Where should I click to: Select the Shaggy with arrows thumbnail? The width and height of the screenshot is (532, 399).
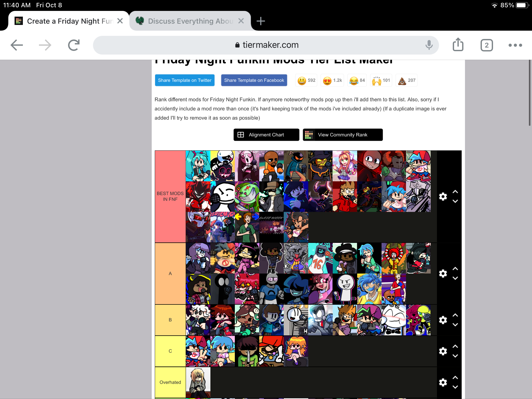(247, 227)
